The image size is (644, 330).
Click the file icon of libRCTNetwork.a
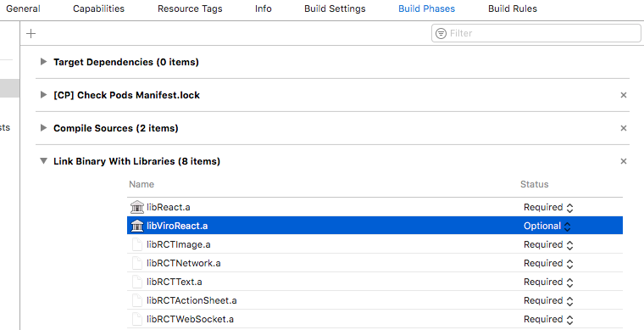tap(137, 263)
